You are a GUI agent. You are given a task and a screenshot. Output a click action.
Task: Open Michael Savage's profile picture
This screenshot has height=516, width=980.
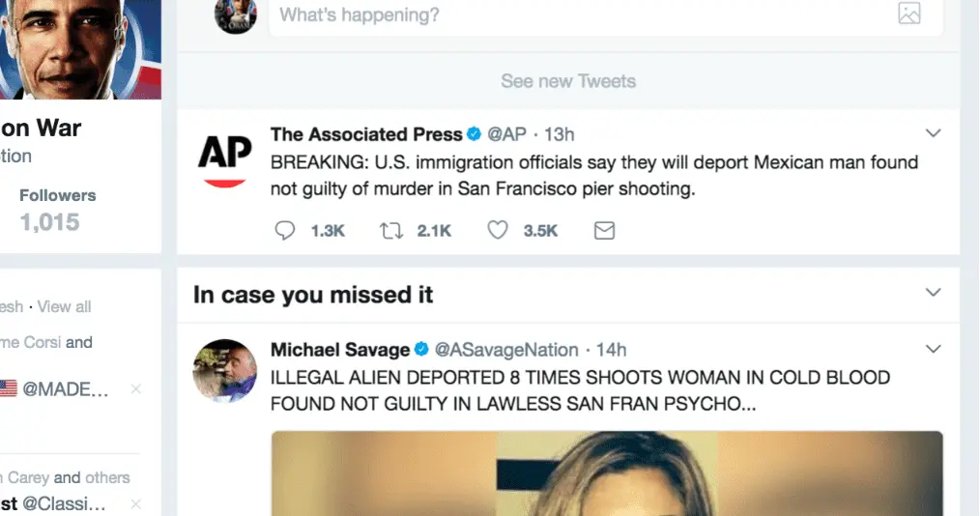[225, 370]
